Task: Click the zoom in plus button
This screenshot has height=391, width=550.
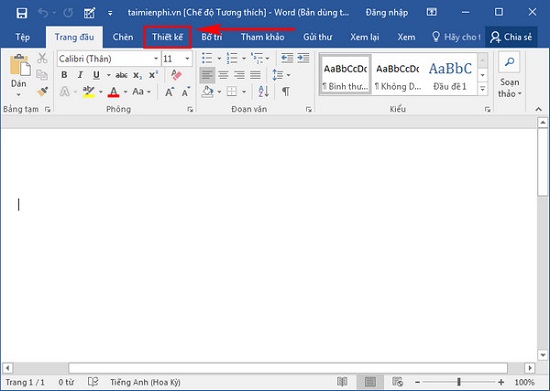Action: [501, 382]
